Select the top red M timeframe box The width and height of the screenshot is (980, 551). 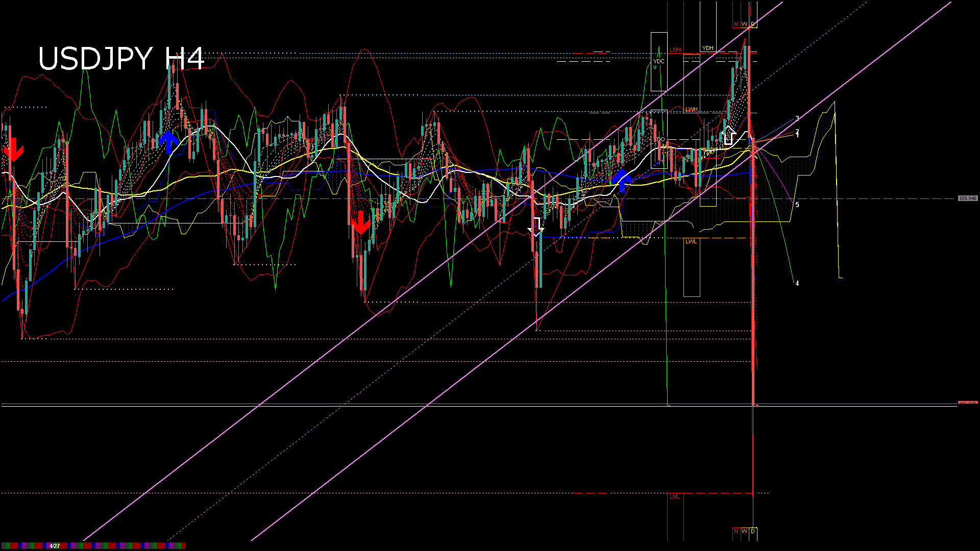tap(736, 24)
